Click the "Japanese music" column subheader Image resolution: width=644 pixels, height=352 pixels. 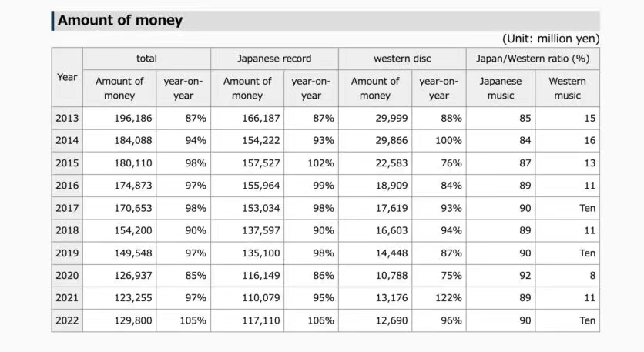501,88
